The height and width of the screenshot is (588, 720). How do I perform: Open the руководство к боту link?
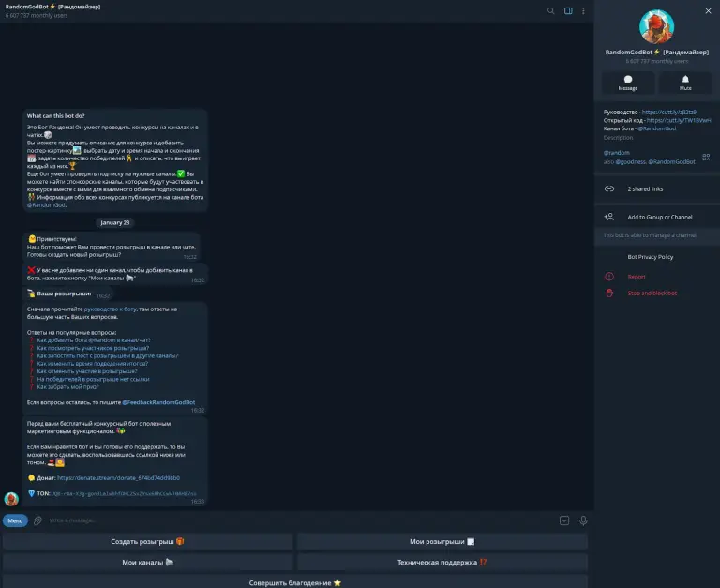[x=110, y=309]
